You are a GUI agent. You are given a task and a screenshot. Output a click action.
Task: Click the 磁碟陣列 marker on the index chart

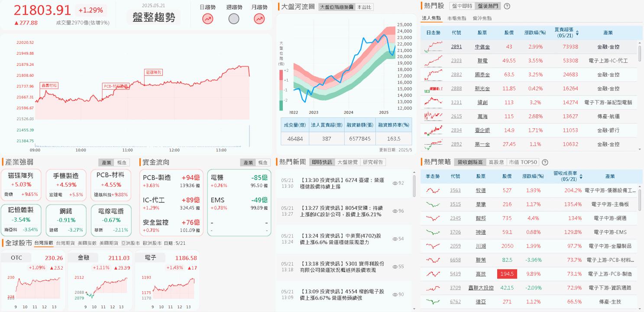[154, 72]
